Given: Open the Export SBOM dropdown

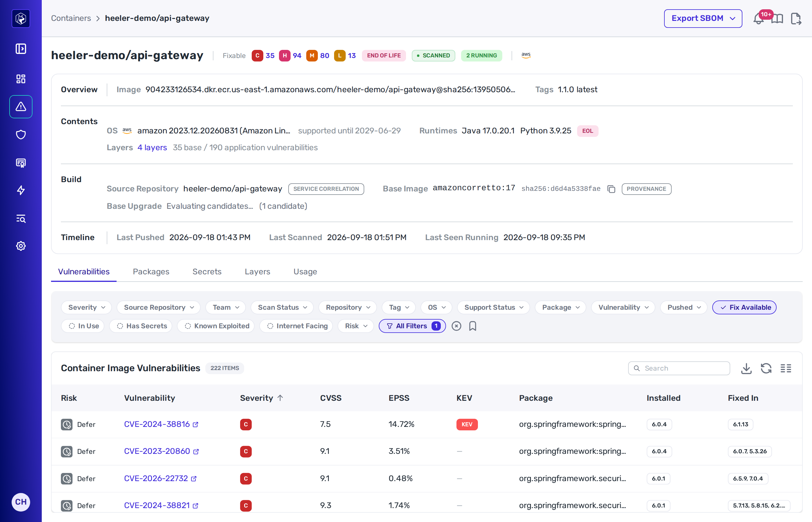Looking at the screenshot, I should (703, 19).
